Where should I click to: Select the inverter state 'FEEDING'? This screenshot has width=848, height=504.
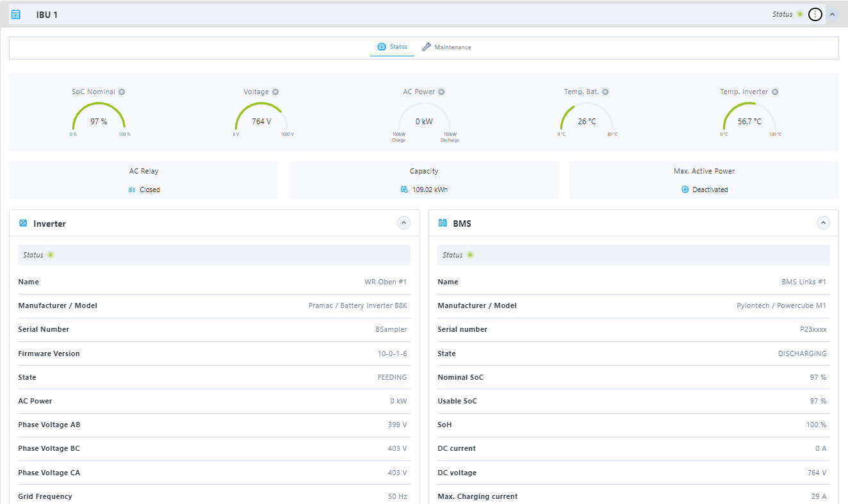pos(392,377)
